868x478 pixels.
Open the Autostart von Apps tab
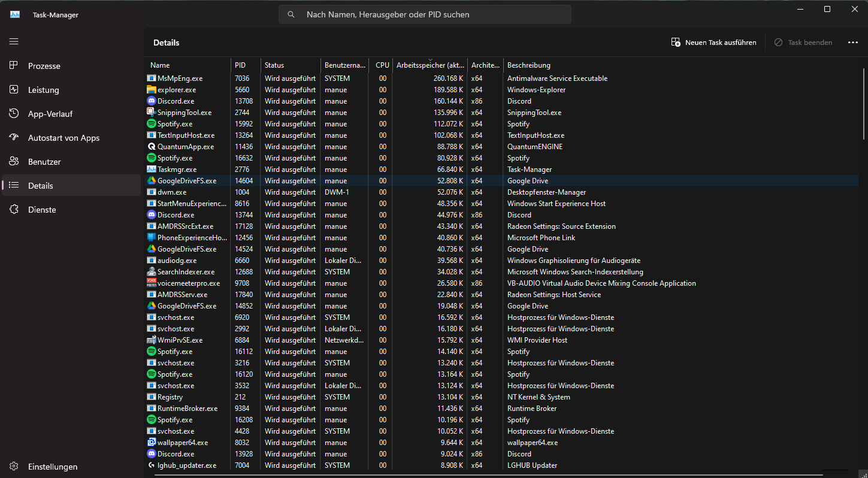(71, 138)
